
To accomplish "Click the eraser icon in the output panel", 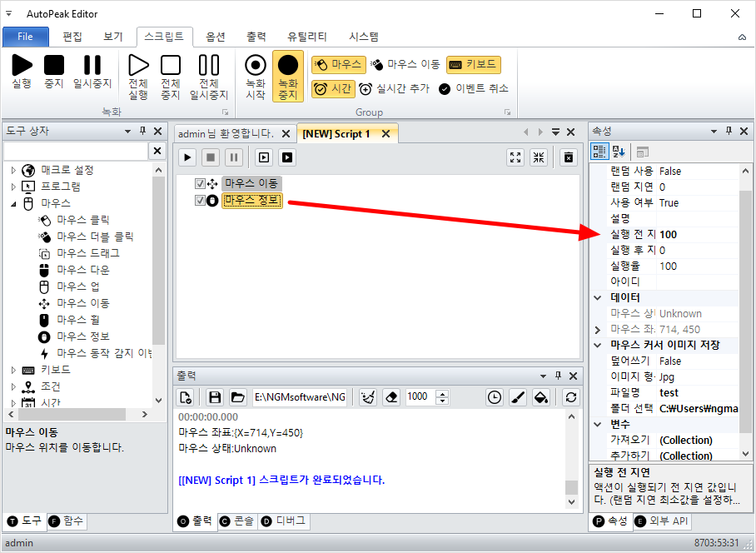I will 391,397.
